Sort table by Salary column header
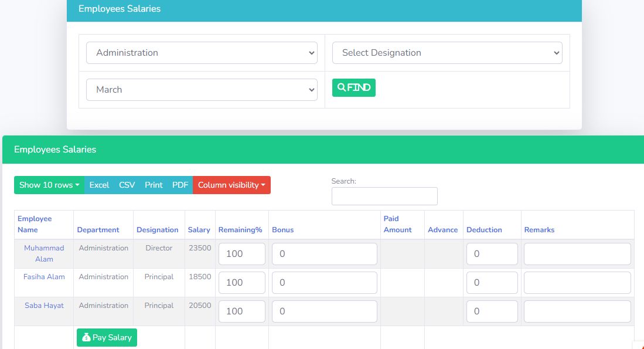Screen dimensions: 644x349 (x=199, y=230)
